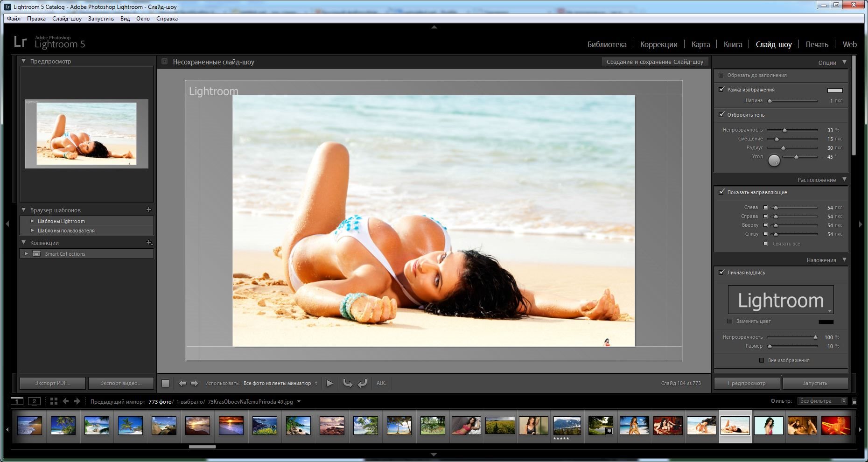Collapse Опции panel

click(x=844, y=62)
